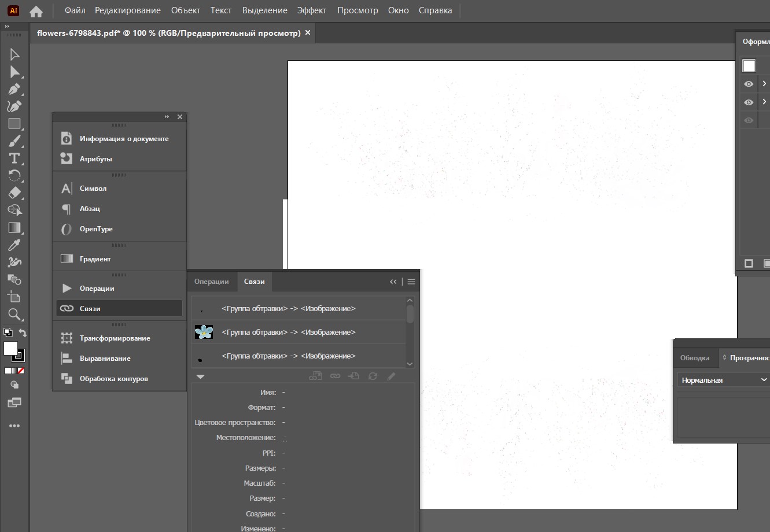Screen dimensions: 770x532
Task: Select the flower image link thumbnail
Action: (x=204, y=332)
